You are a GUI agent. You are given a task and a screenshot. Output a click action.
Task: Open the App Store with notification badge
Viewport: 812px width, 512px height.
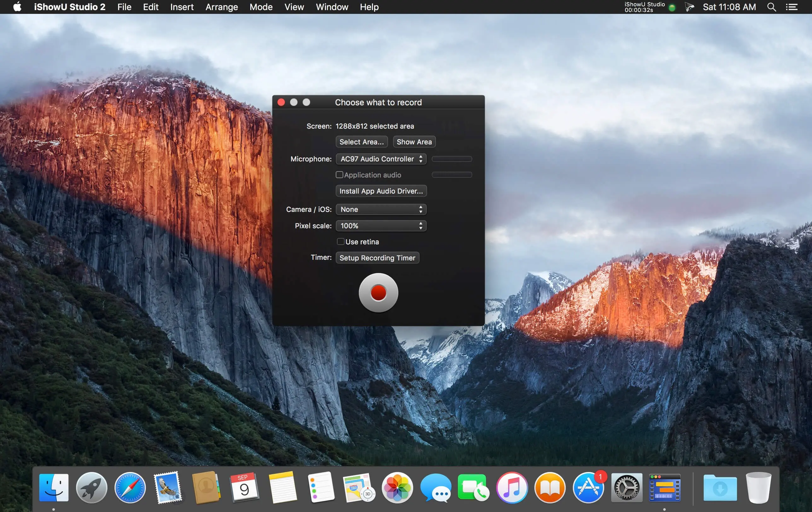[x=589, y=487]
